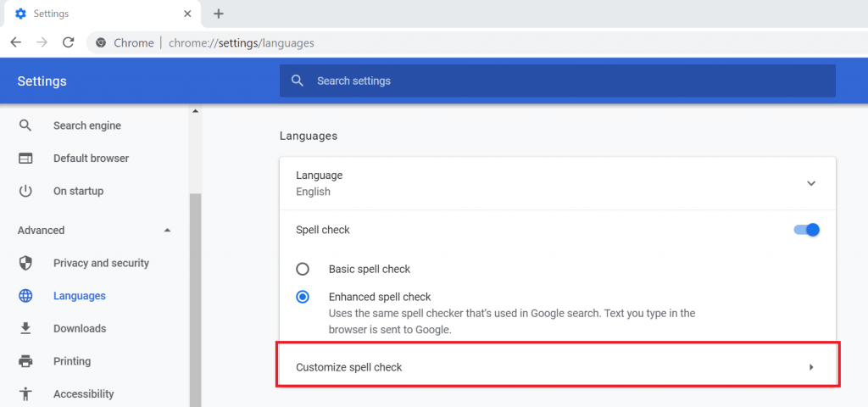Click the Default browser window icon
This screenshot has width=868, height=407.
click(25, 159)
